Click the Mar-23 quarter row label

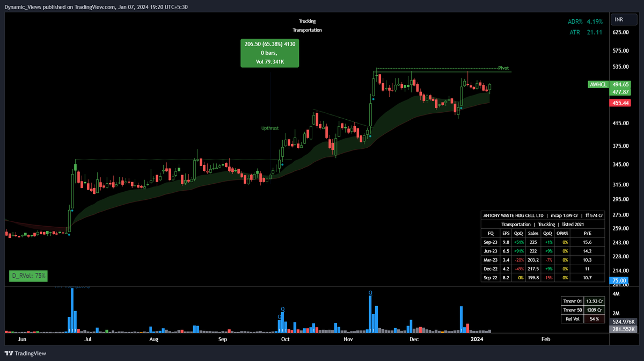pyautogui.click(x=491, y=260)
